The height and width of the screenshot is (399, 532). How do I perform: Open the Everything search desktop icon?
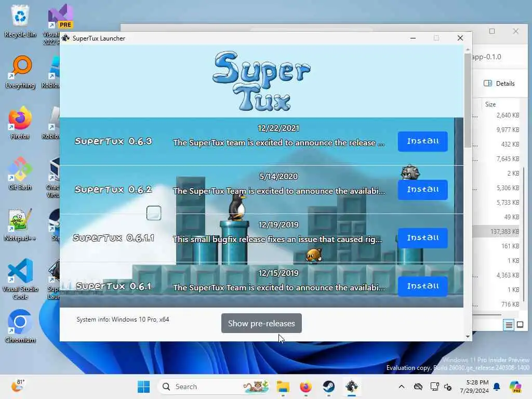(x=20, y=72)
